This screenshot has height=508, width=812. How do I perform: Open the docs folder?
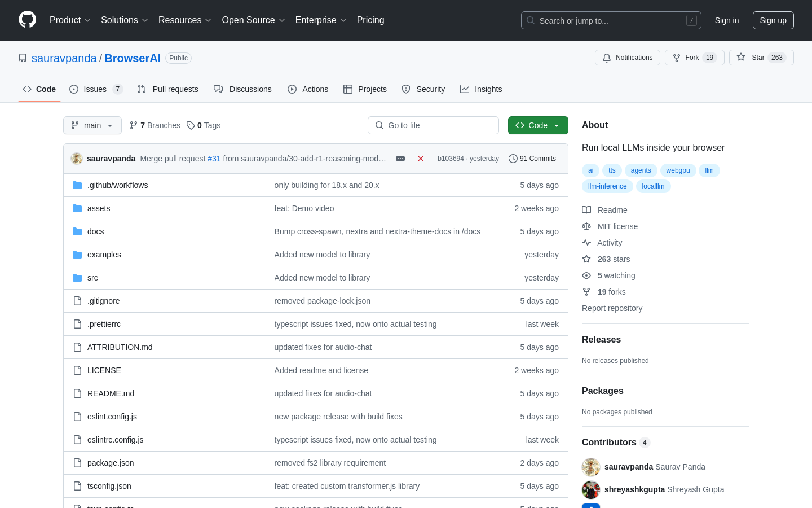tap(95, 231)
